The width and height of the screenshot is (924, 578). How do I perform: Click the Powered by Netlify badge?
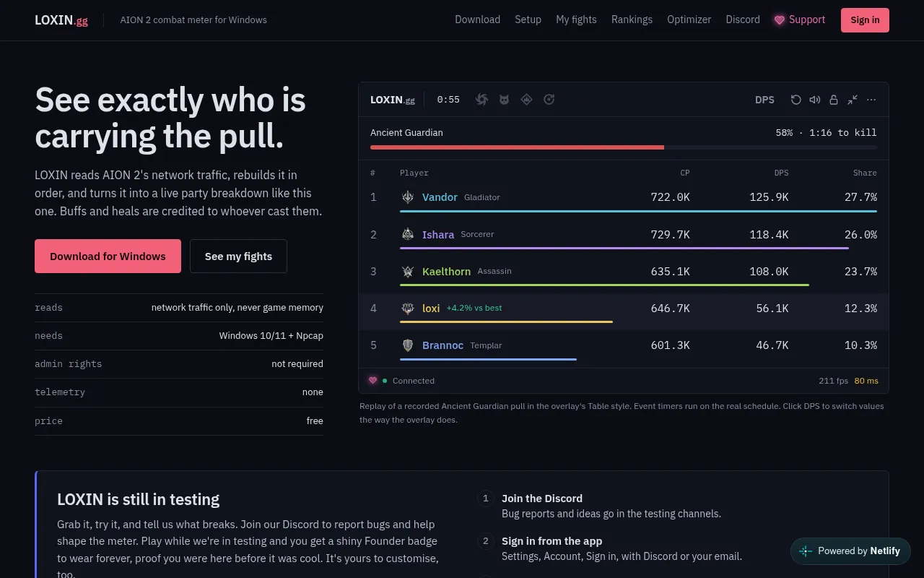pyautogui.click(x=850, y=551)
